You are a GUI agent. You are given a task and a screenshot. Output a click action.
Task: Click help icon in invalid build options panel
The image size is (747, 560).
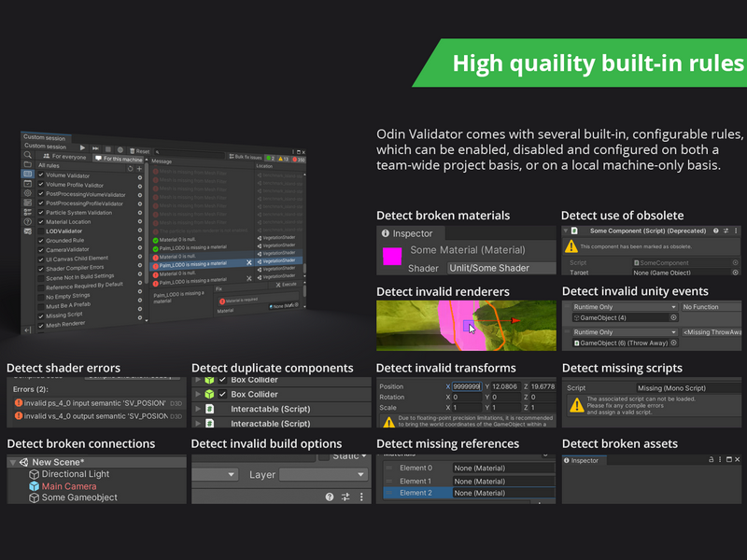click(330, 497)
